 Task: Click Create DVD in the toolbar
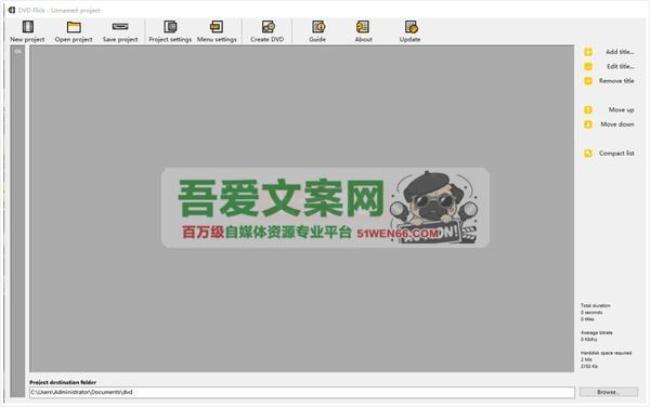267,31
